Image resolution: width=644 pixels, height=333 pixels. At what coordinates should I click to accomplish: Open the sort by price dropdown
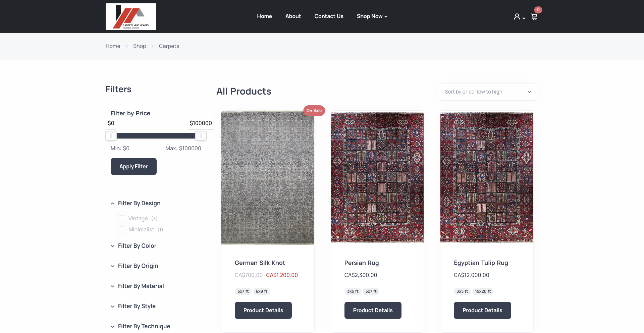(488, 92)
